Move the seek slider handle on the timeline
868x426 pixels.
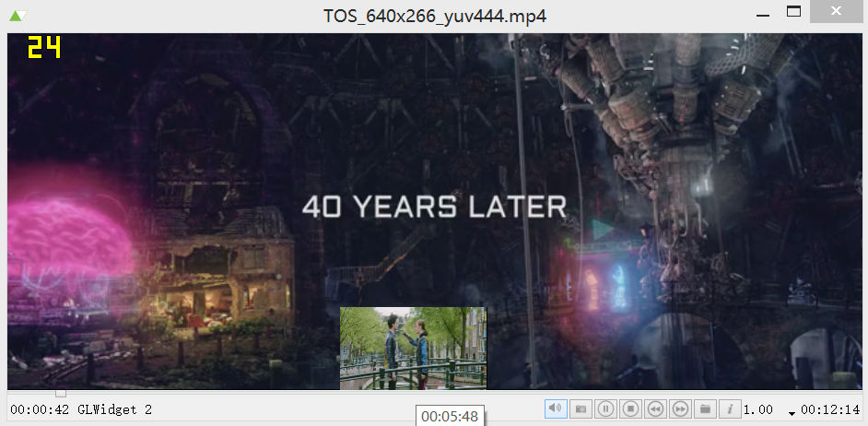tap(61, 394)
